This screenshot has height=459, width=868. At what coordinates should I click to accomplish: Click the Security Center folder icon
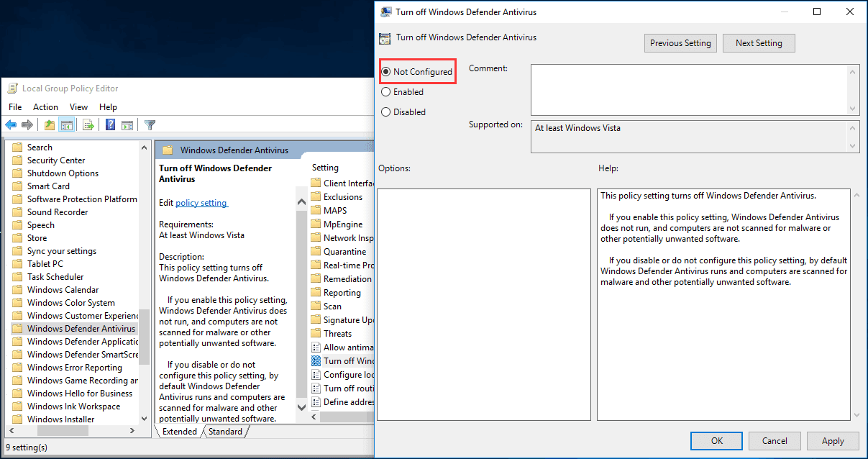tap(18, 160)
